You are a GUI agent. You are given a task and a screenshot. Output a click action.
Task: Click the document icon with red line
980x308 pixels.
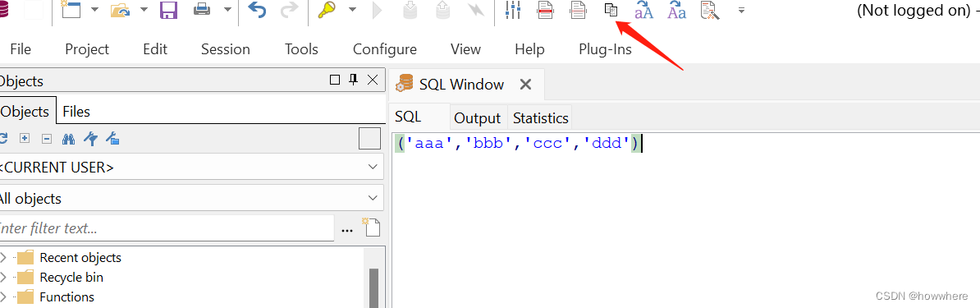pyautogui.click(x=546, y=10)
